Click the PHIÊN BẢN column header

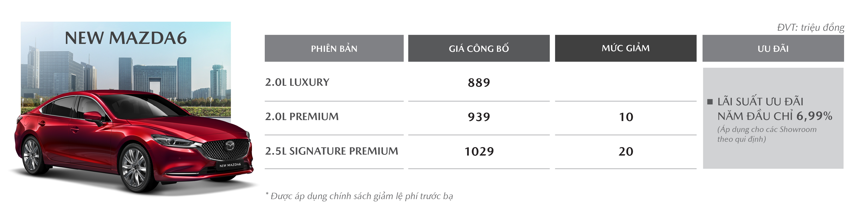[x=334, y=48]
